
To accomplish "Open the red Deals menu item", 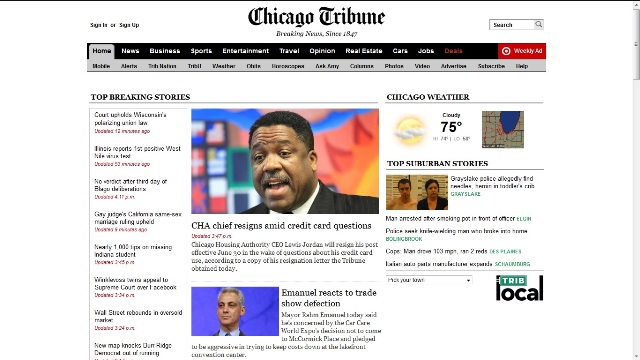I will [453, 51].
